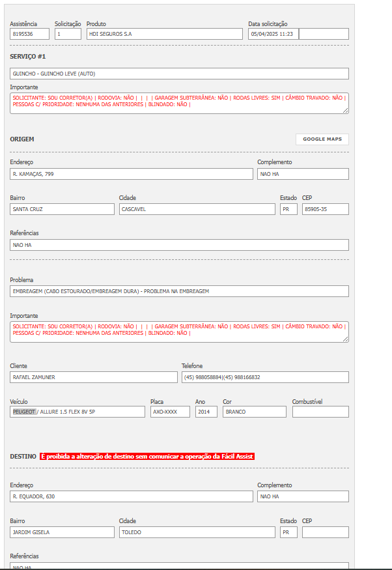Select Cidade field CASCAVEL

[197, 209]
